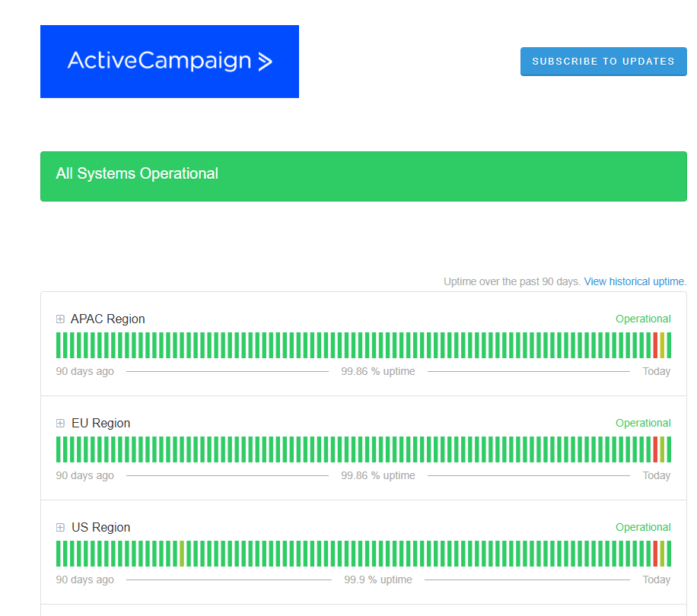This screenshot has height=616, width=697.
Task: Click the US Region Operational status text
Action: click(643, 528)
